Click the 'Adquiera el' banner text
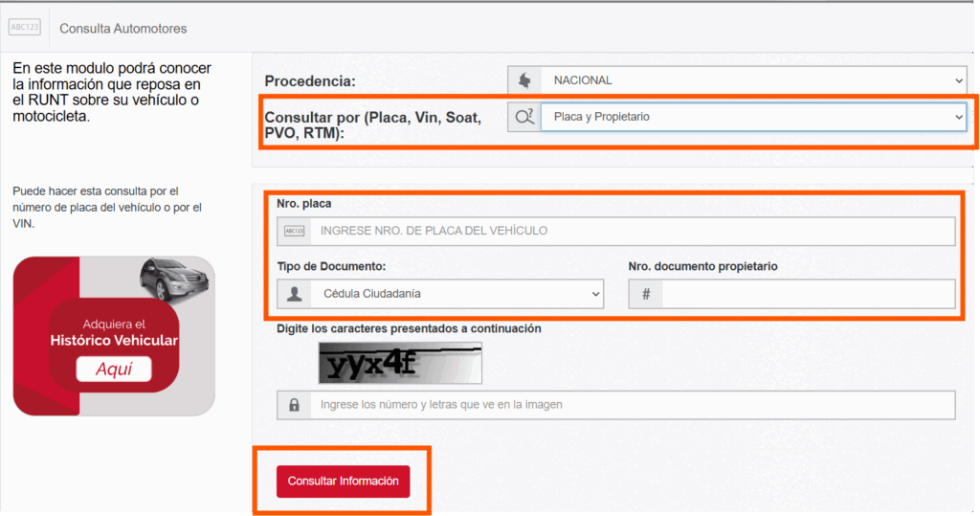980x516 pixels. coord(114,324)
